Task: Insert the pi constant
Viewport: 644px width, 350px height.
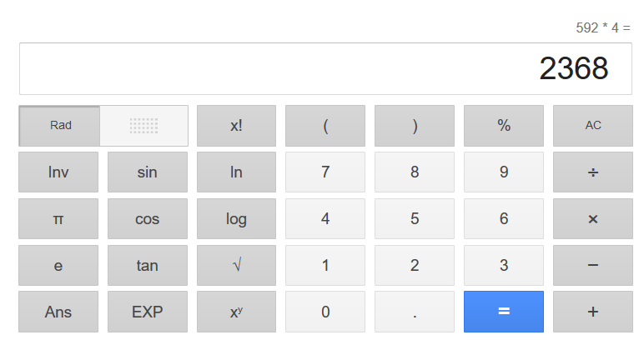Action: coord(58,219)
